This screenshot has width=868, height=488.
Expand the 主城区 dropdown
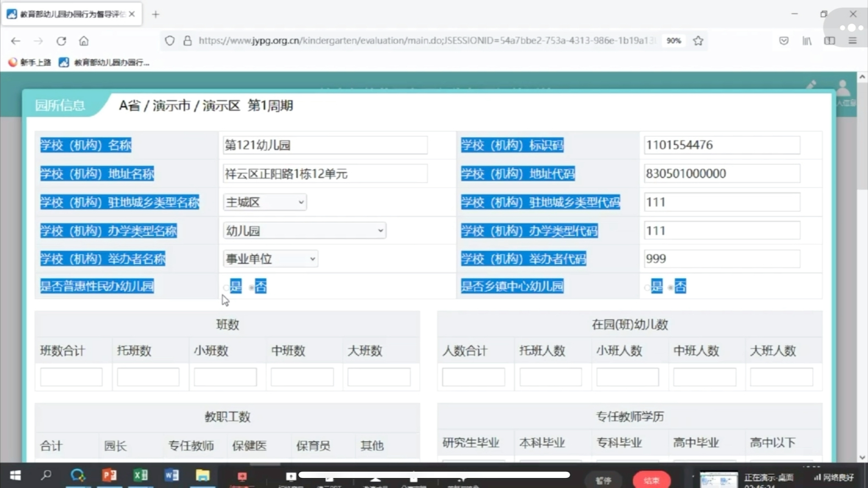(265, 202)
